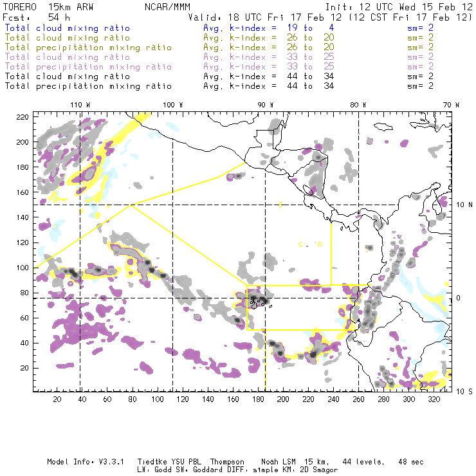Click the '100 W' longitude label

coord(173,105)
